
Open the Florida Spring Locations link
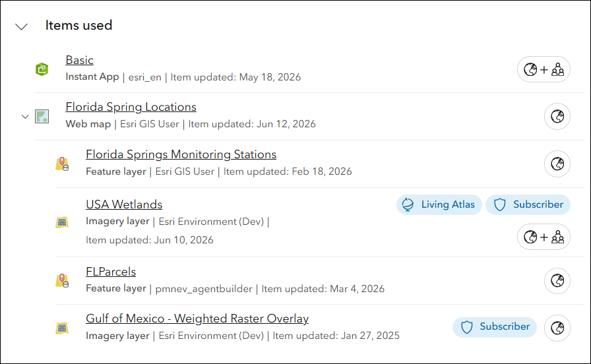[131, 107]
